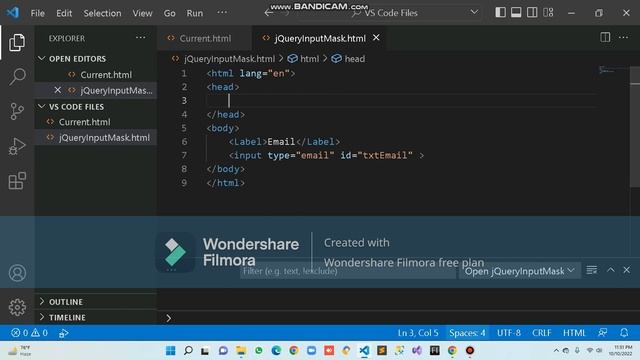Image resolution: width=640 pixels, height=360 pixels.
Task: Open the Selection menu
Action: point(102,13)
